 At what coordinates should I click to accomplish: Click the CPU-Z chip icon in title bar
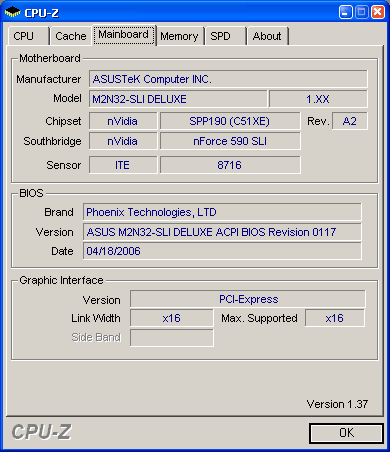[13, 13]
